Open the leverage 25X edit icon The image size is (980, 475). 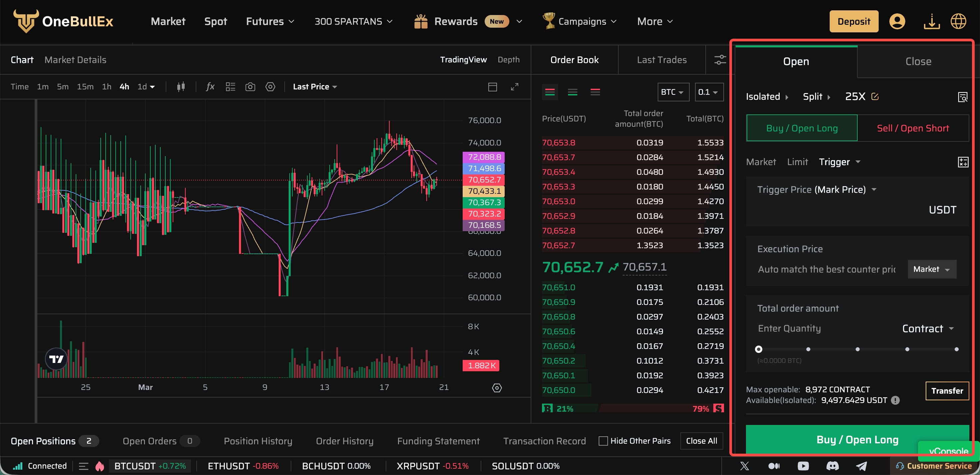(x=875, y=97)
